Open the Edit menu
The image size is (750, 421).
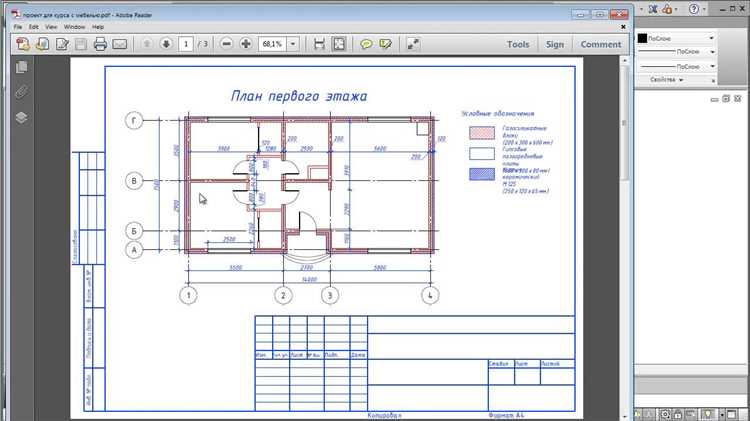[33, 27]
